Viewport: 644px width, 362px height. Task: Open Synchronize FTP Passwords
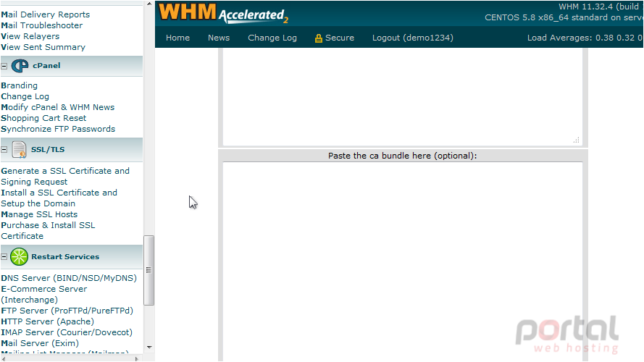(x=58, y=129)
